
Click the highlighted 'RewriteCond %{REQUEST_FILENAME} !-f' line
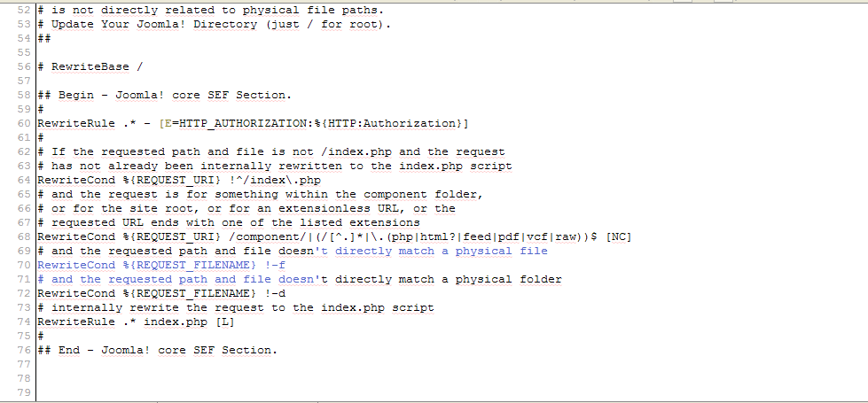click(x=161, y=266)
